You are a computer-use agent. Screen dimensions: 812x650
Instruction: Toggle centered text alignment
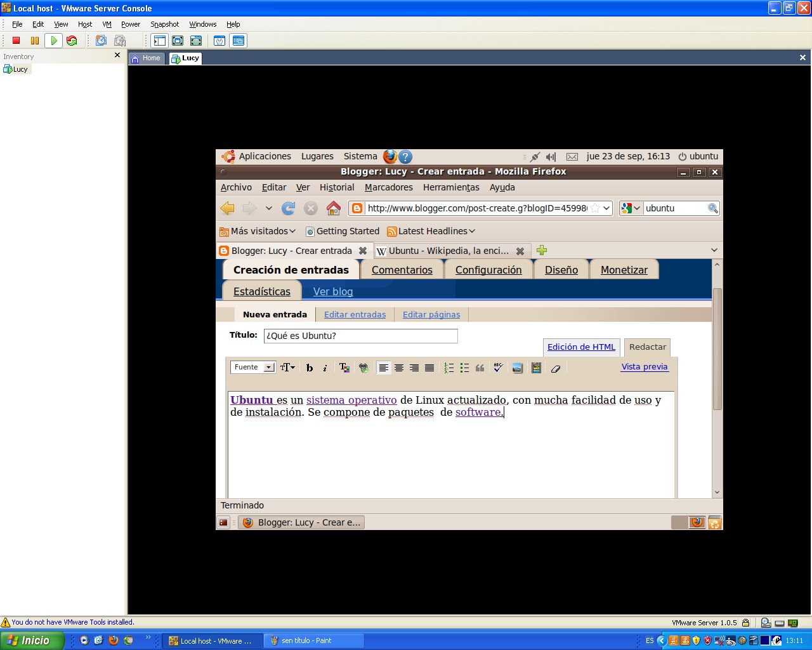point(399,368)
